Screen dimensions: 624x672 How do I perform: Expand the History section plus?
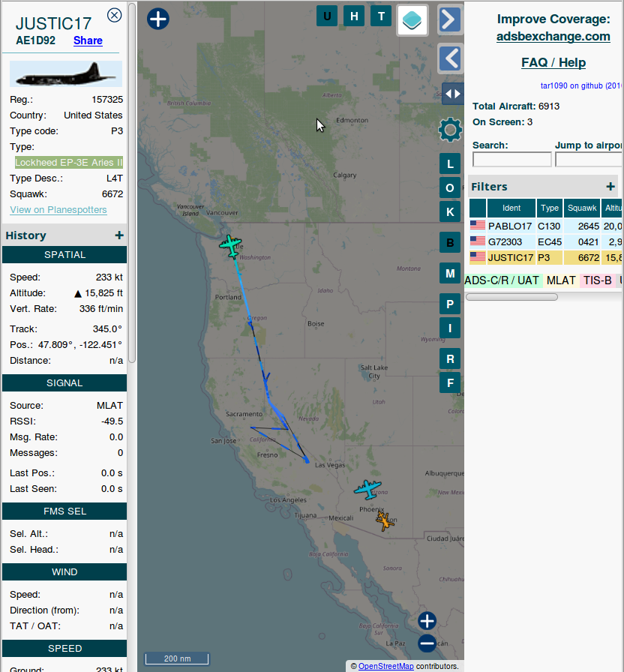(119, 235)
